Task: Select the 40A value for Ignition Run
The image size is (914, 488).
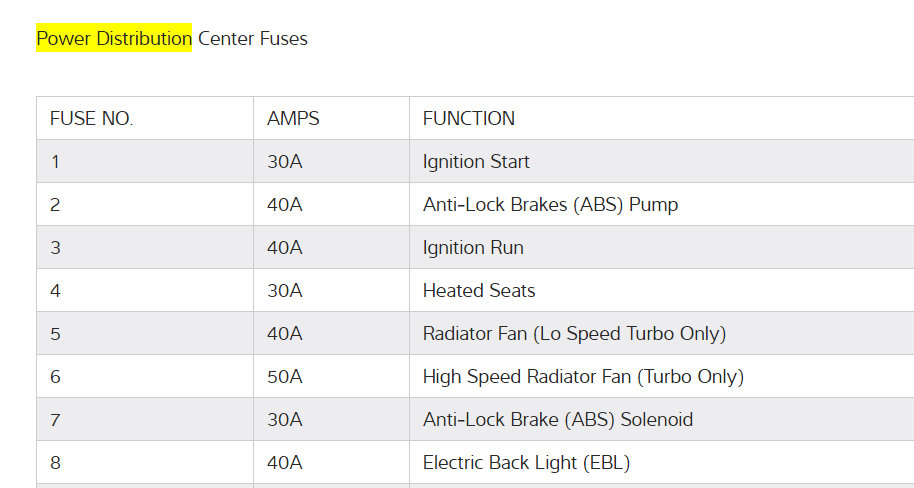Action: click(285, 247)
